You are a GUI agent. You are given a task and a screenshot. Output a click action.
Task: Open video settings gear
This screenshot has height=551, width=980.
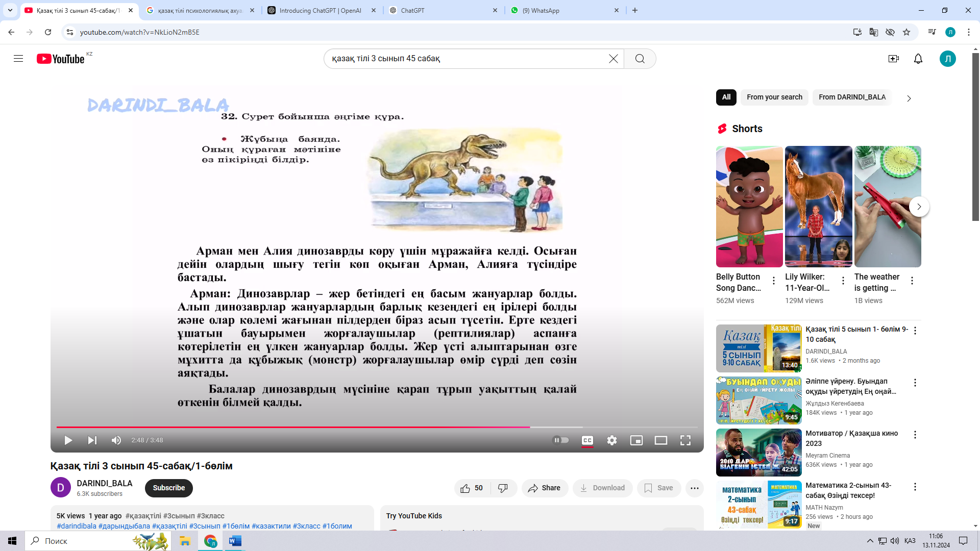[612, 440]
